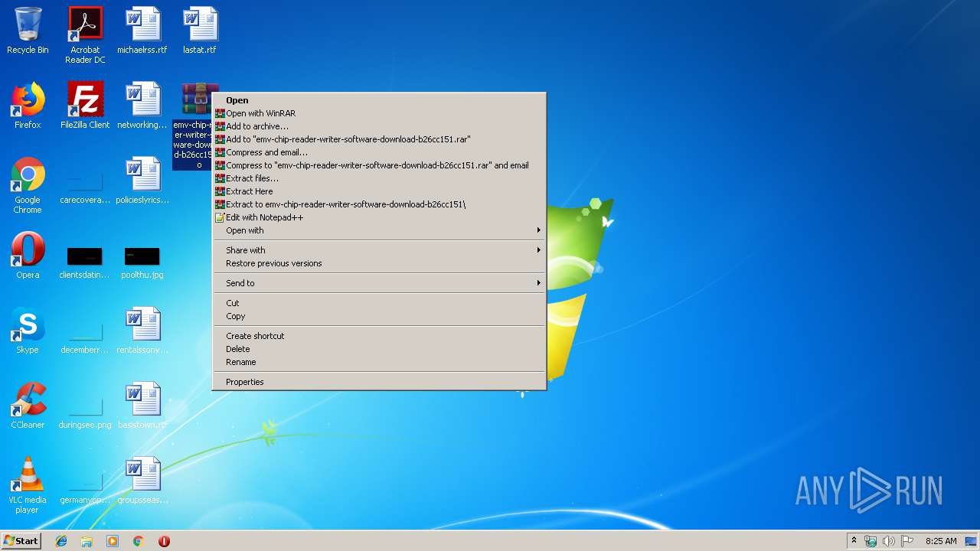Select networking... document icon
Screen dimensions: 980x551
pos(142,106)
